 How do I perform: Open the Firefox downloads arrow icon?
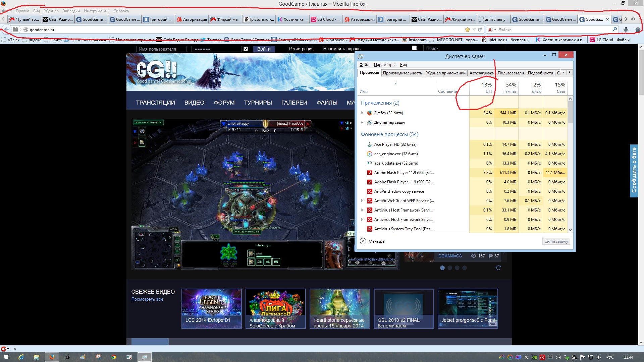click(x=626, y=29)
